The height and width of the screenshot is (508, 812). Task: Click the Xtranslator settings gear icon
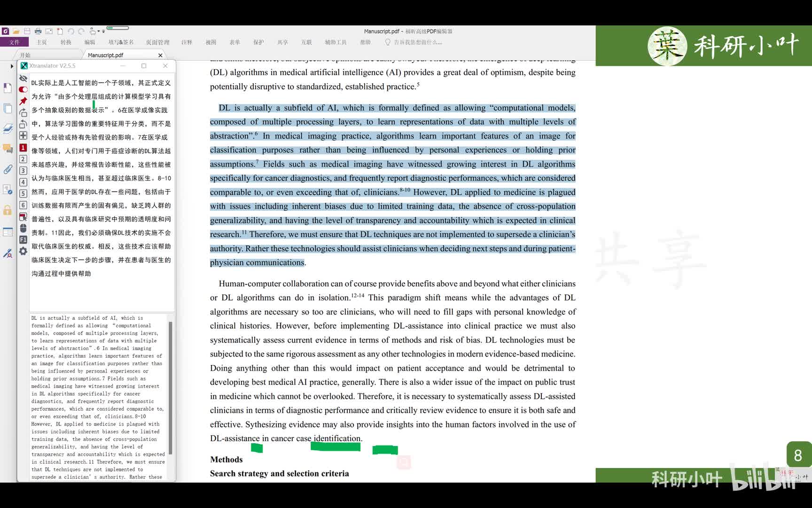23,251
